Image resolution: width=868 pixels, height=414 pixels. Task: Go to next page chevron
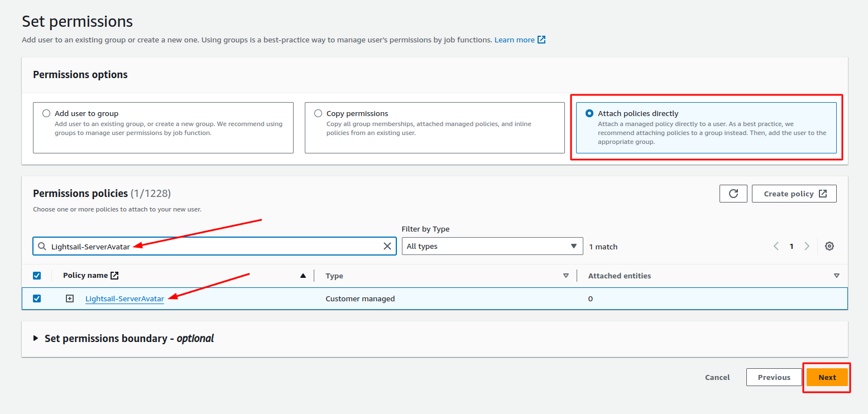click(807, 246)
